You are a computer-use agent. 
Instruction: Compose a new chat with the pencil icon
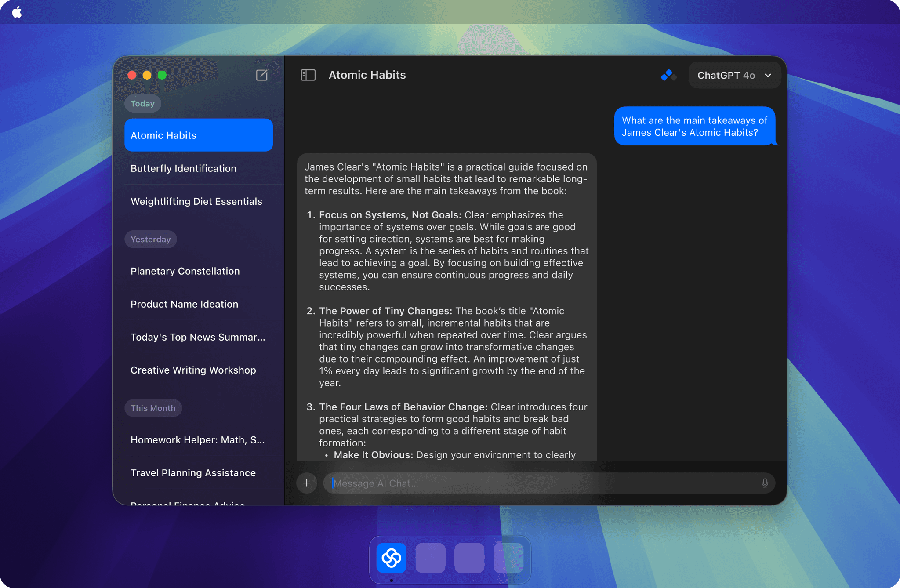[x=262, y=75]
